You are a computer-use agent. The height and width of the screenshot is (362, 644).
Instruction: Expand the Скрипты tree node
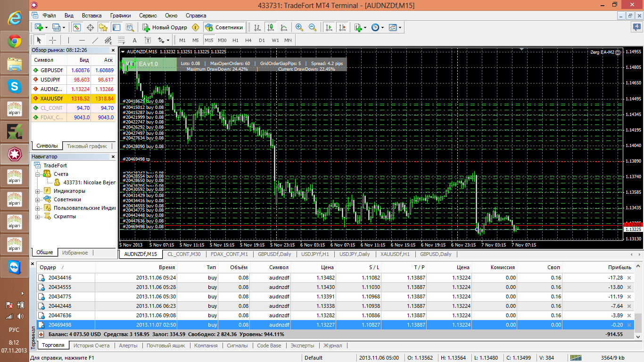[x=38, y=217]
